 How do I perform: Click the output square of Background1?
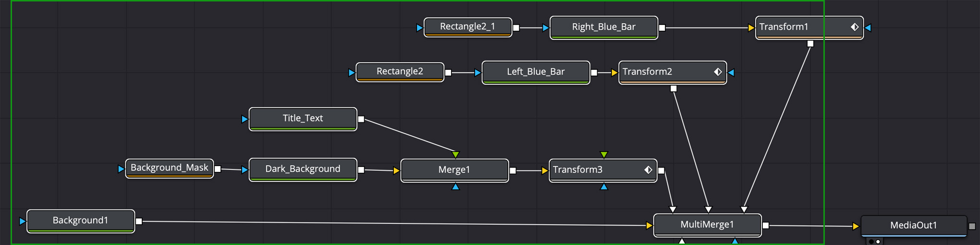(x=139, y=221)
